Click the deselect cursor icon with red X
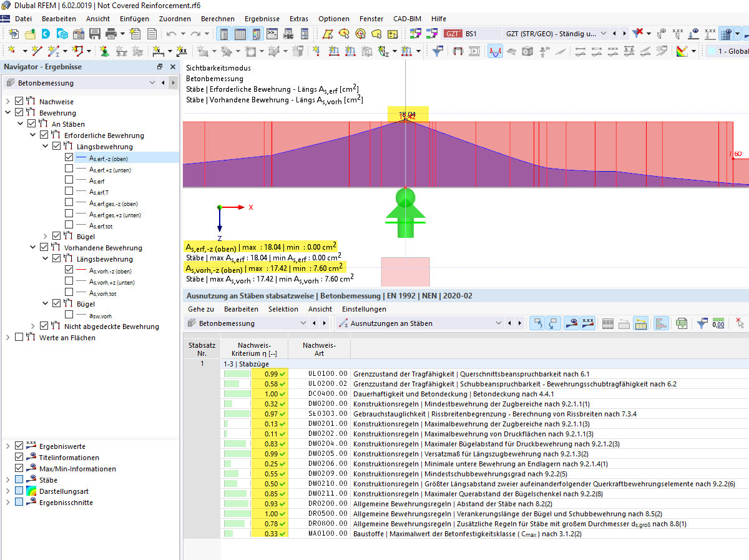The width and height of the screenshot is (749, 560). [x=740, y=323]
